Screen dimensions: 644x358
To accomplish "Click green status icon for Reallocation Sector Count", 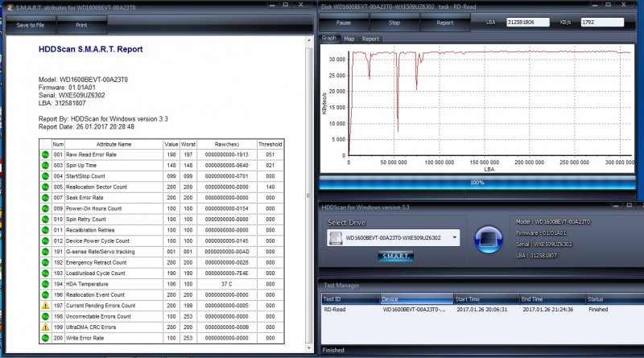I will [44, 186].
